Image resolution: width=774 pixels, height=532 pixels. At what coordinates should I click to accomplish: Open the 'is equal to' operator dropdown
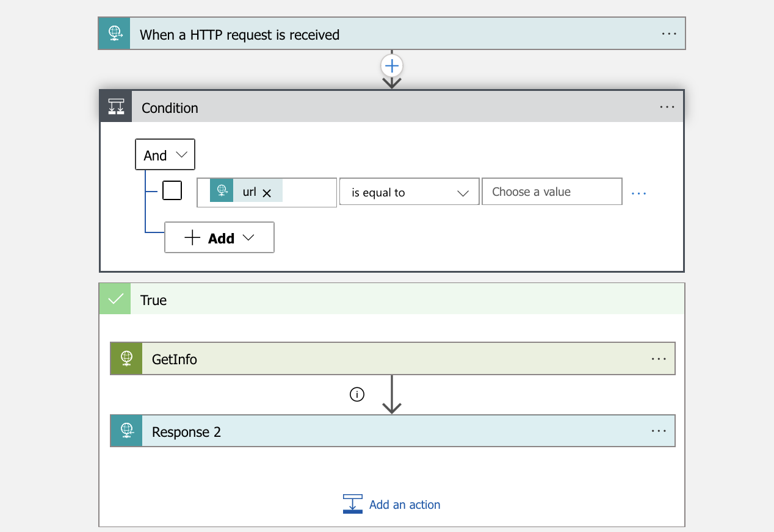pyautogui.click(x=409, y=192)
